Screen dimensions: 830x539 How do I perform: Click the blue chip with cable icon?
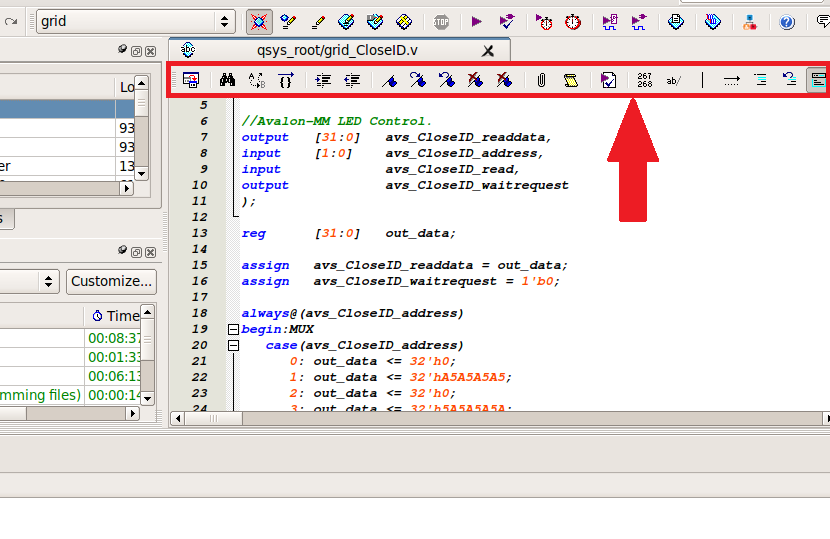[x=712, y=22]
